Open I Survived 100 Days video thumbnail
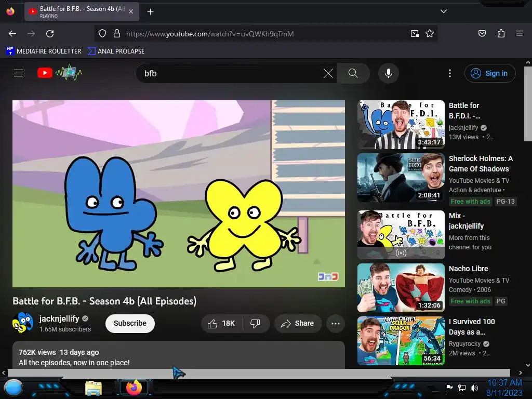The width and height of the screenshot is (532, 399). point(401,341)
